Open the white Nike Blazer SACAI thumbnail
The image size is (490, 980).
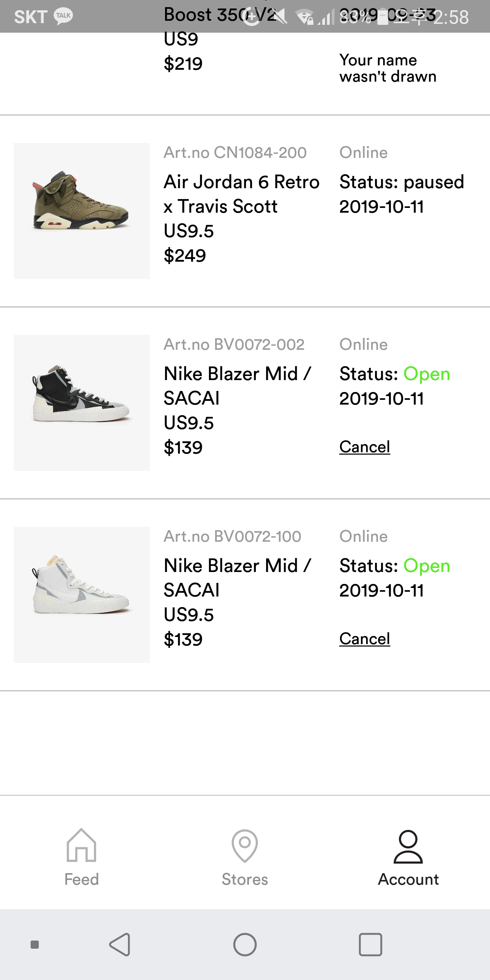click(81, 594)
